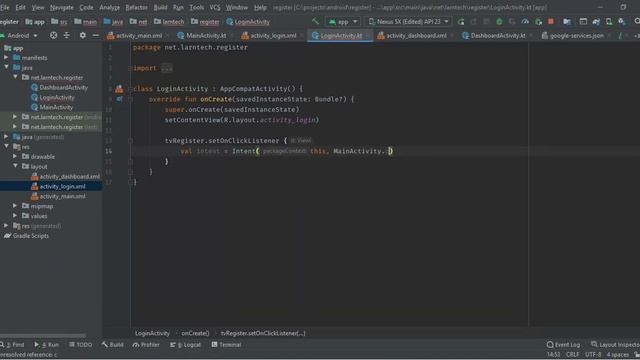Select Gradle Scripts in the project tree

click(27, 236)
